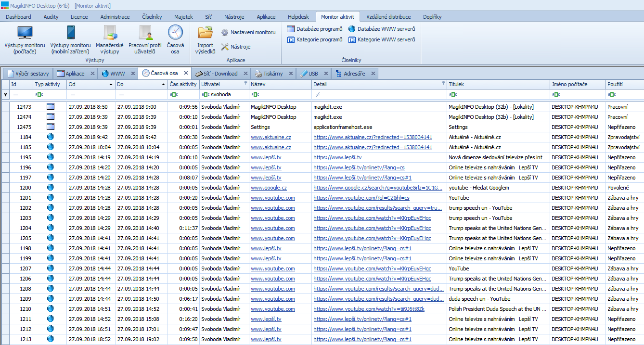
Task: Change filter operator for Čas aktivity column
Action: click(x=173, y=94)
